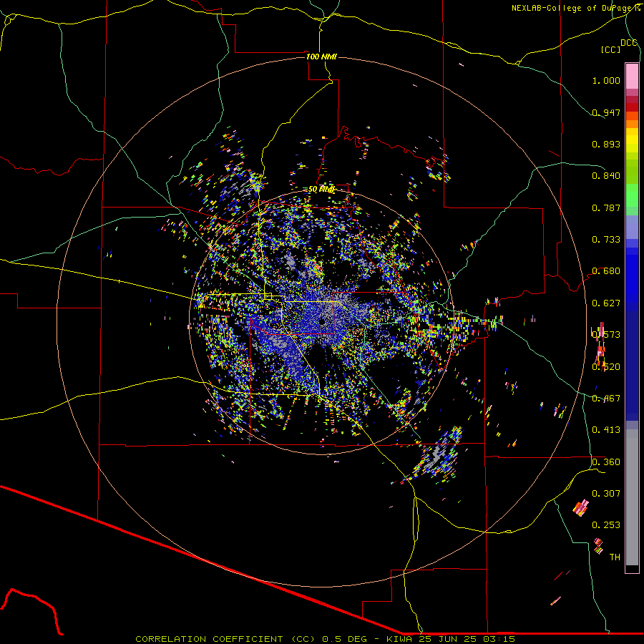Click the 0.680 scale value
644x644 pixels.
coord(606,271)
